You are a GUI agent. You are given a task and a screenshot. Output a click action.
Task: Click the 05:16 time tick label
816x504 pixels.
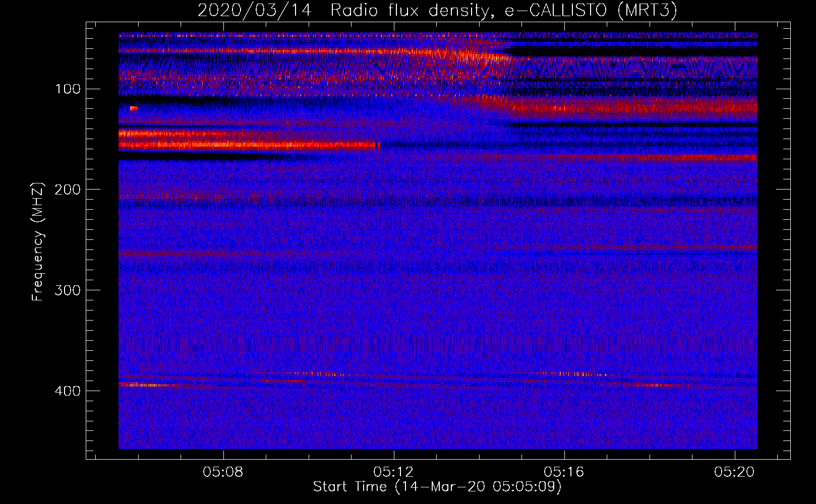tap(564, 472)
